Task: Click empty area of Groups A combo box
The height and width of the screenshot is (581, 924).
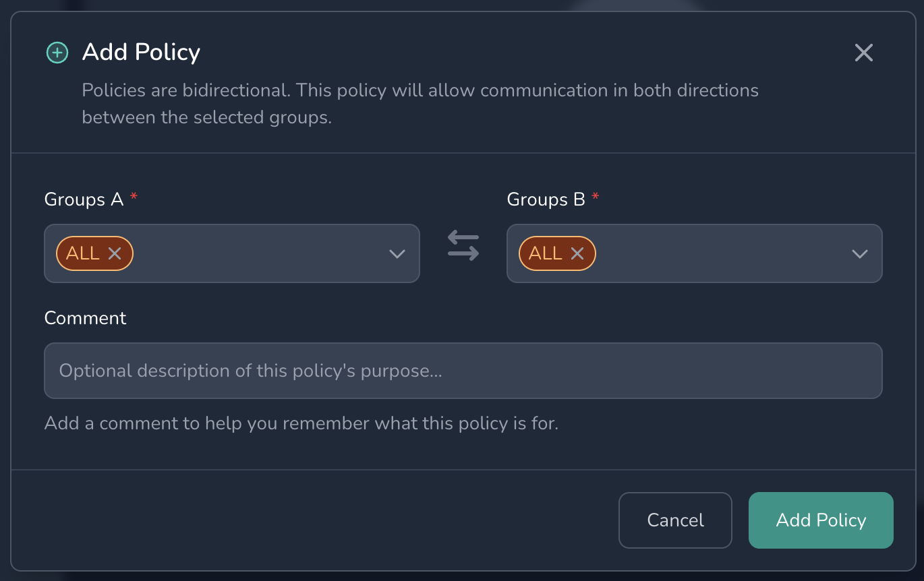Action: tap(256, 253)
